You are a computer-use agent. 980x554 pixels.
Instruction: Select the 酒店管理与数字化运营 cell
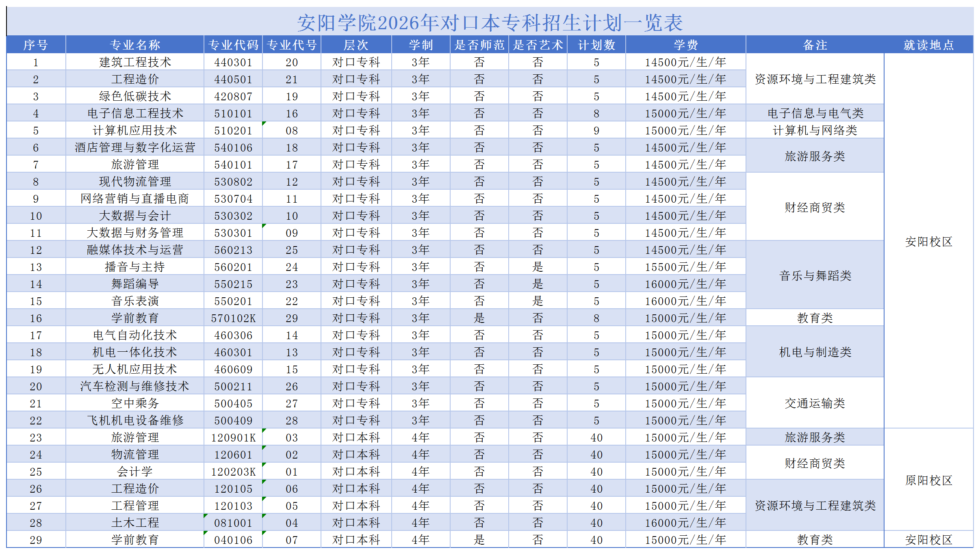click(x=134, y=147)
